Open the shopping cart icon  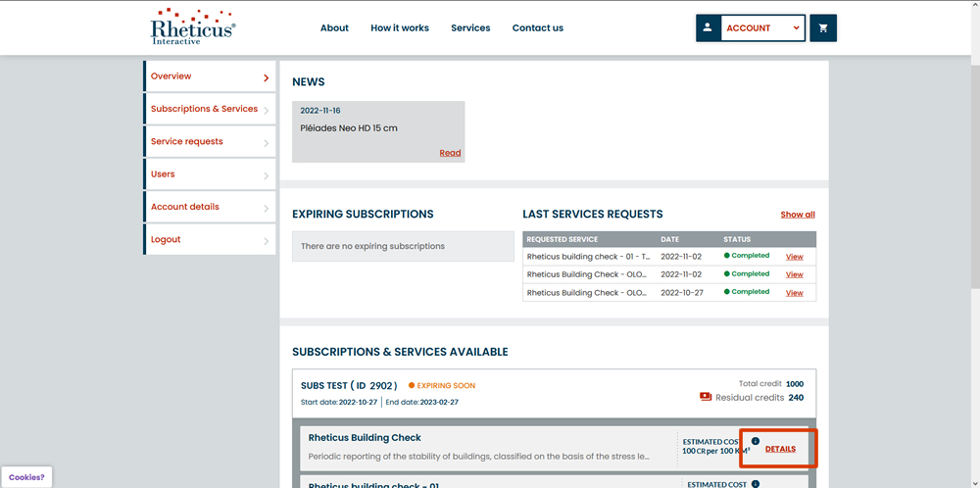coord(823,28)
